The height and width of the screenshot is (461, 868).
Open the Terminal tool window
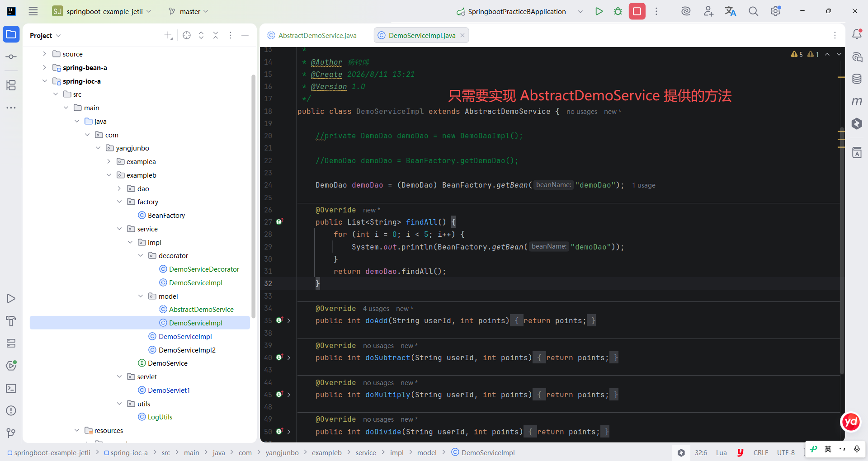click(11, 388)
